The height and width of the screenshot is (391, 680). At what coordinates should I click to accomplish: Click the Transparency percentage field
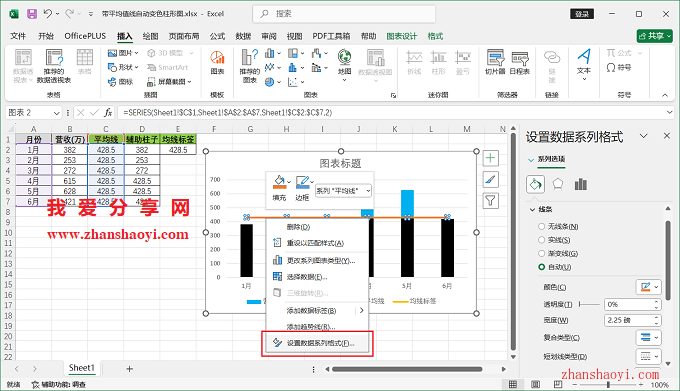point(629,305)
